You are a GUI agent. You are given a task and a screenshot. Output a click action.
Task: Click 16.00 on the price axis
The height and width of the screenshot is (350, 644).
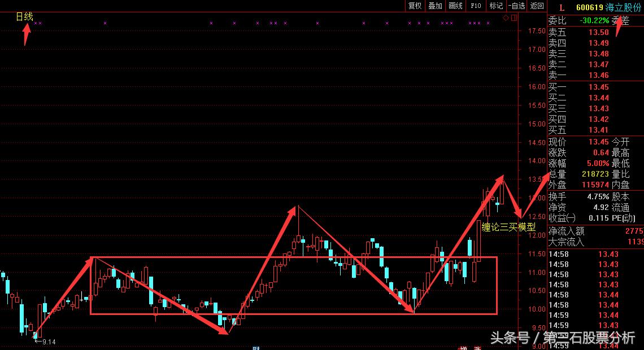(x=537, y=86)
